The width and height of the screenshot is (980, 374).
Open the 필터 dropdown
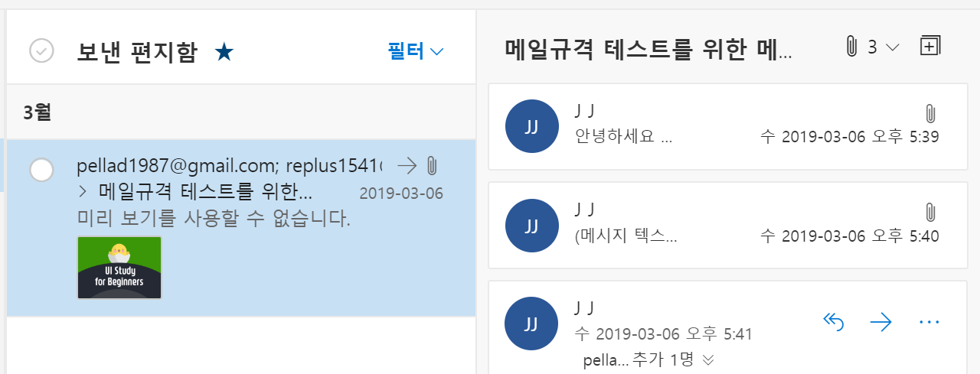coord(416,51)
